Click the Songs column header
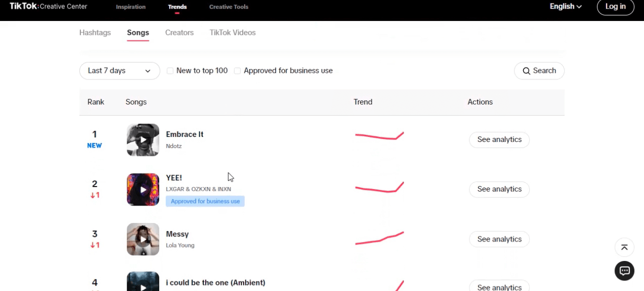644x291 pixels. pos(136,102)
